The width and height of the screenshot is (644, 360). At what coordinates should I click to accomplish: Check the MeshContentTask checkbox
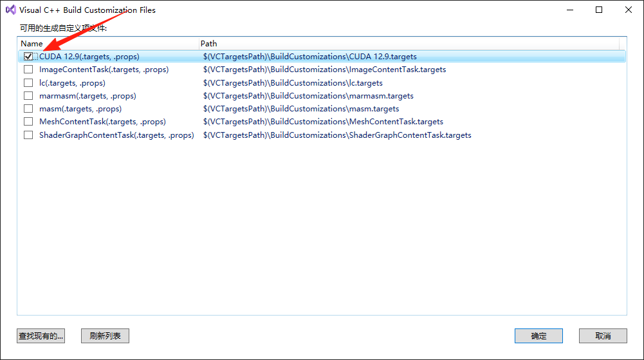click(28, 122)
